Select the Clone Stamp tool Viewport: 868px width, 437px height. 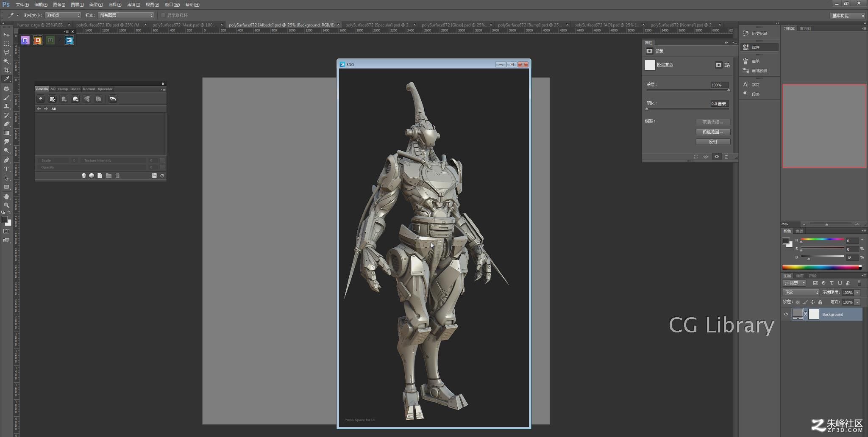pos(6,106)
